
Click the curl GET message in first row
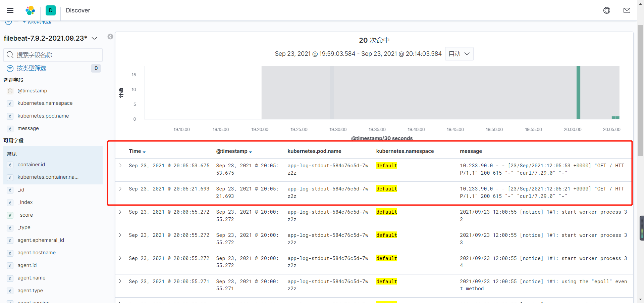coord(542,169)
